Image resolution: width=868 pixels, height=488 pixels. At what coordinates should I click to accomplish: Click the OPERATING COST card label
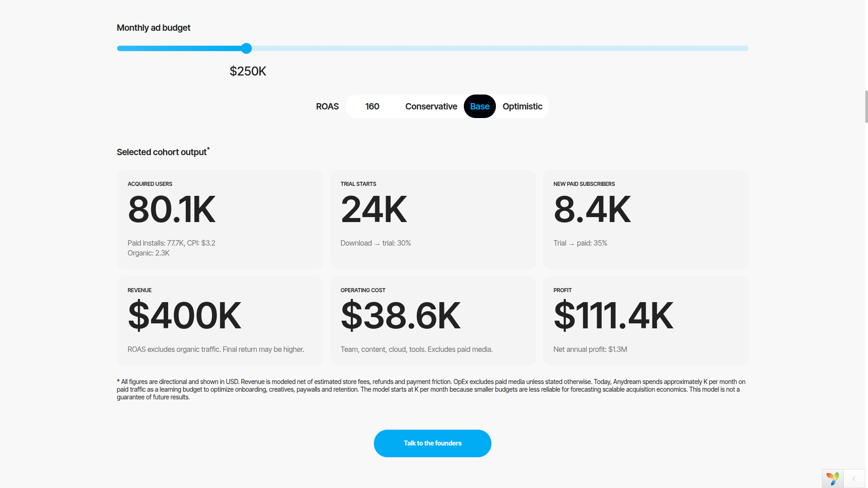[x=363, y=290]
